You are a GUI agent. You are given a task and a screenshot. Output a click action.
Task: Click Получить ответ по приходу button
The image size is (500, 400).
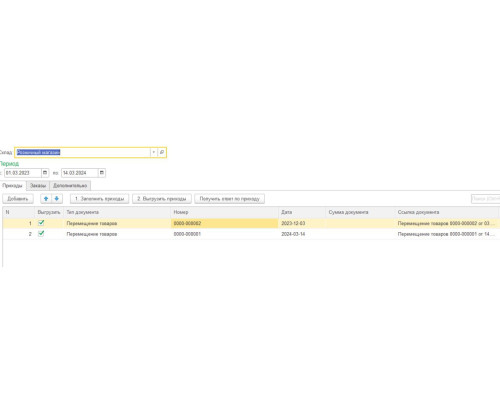[229, 199]
